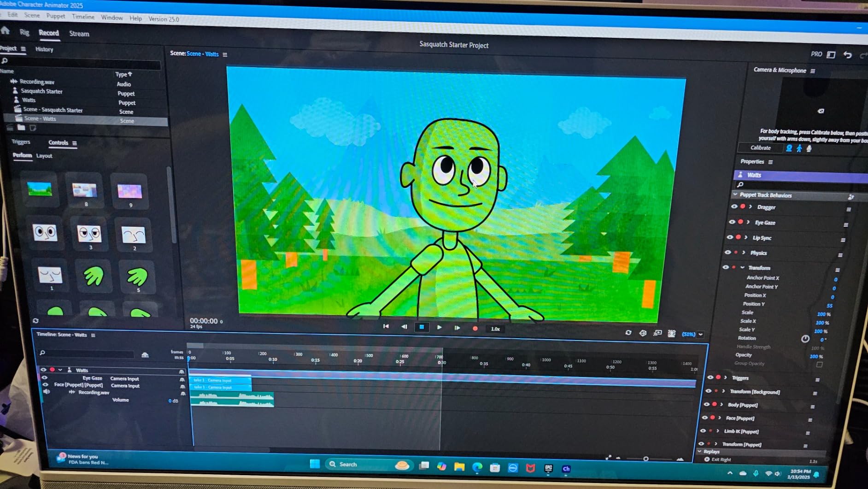The image size is (868, 489).
Task: Click the undo arrow at top right
Action: pyautogui.click(x=847, y=55)
